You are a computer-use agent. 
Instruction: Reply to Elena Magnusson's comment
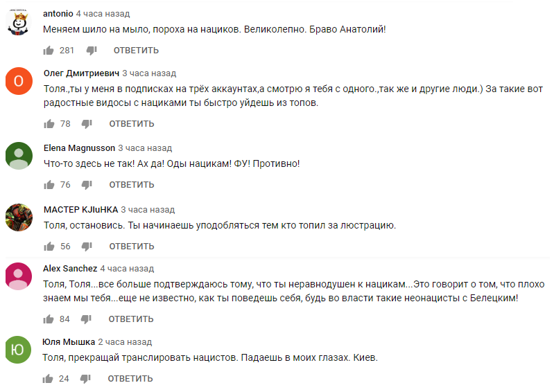131,185
